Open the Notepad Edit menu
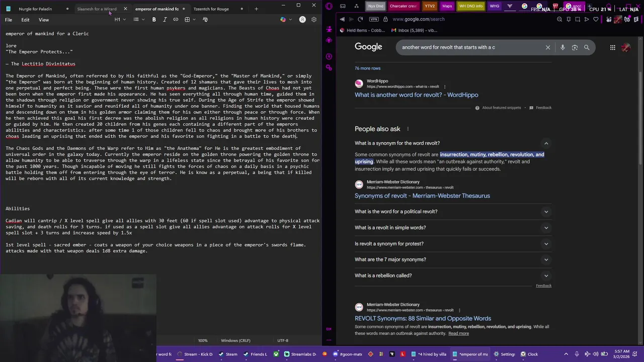The width and height of the screenshot is (644, 362). pos(25,20)
